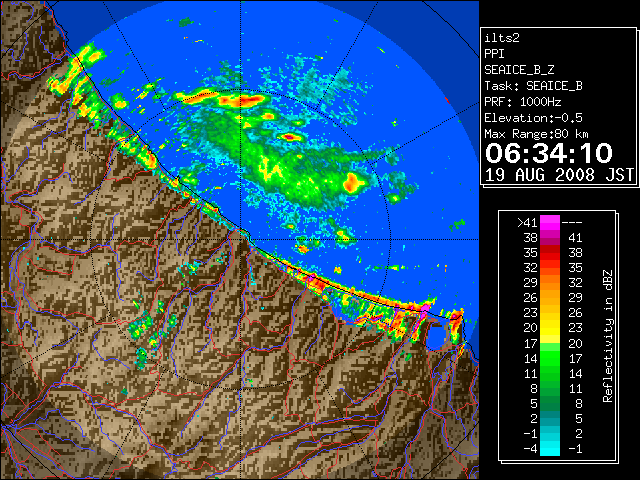Click the radar center where the crosshair lines meet

click(241, 239)
